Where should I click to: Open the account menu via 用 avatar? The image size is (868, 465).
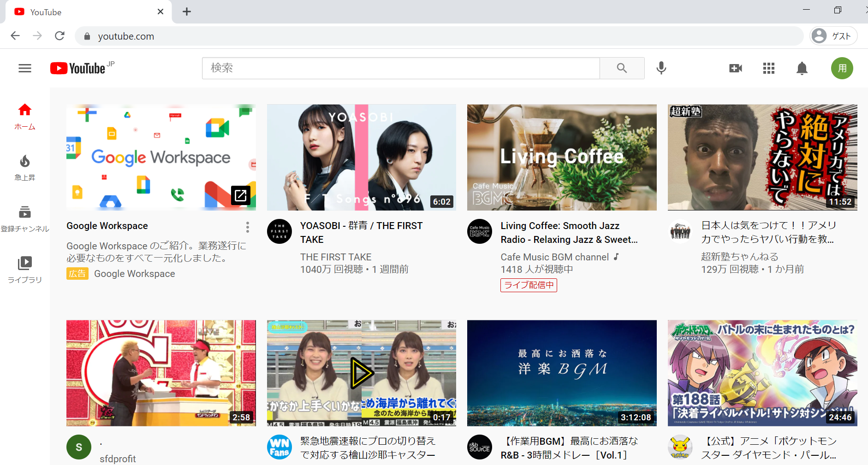tap(842, 68)
